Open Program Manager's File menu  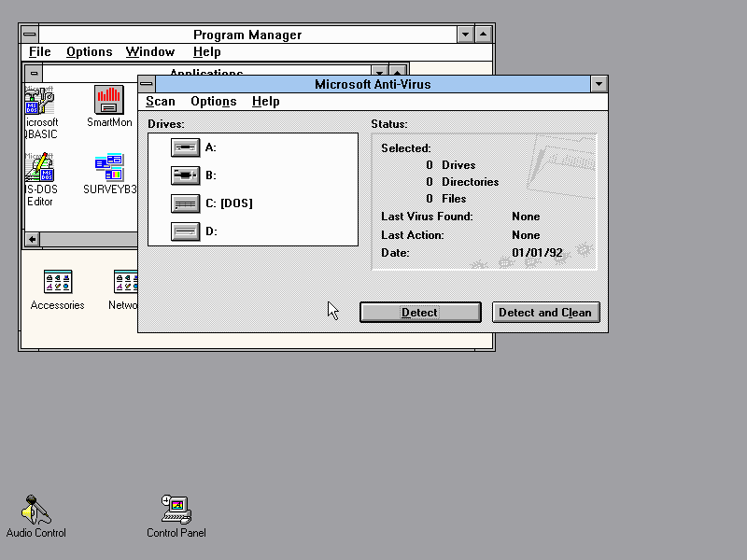[x=39, y=52]
